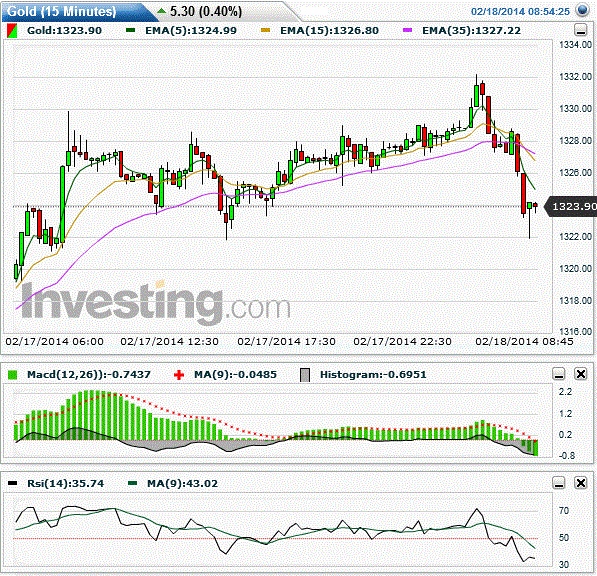Click the Rsi(14):35.74 legend label

(65, 483)
